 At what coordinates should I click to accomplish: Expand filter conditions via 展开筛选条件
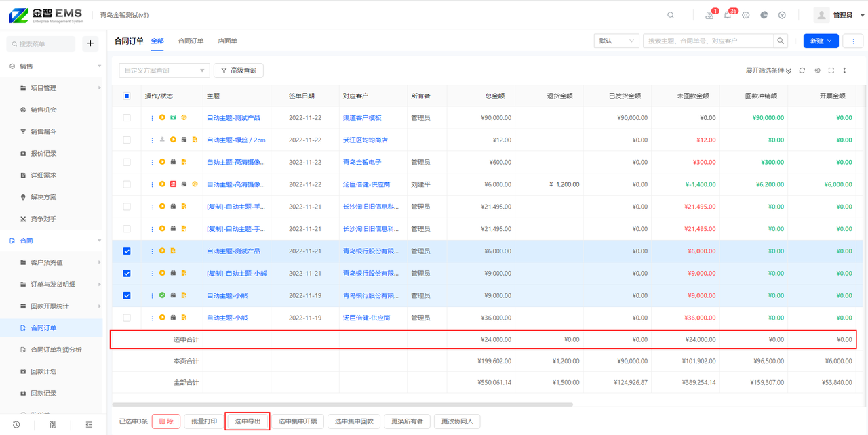point(768,70)
